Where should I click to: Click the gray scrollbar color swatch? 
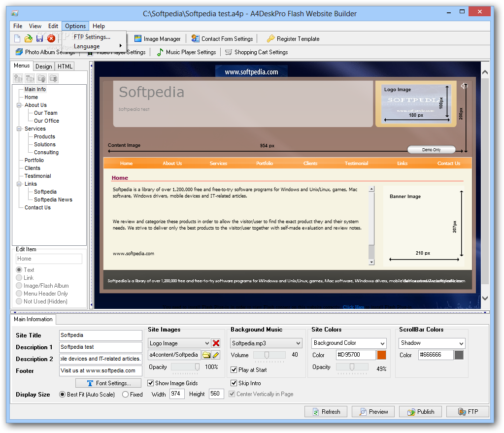(459, 355)
